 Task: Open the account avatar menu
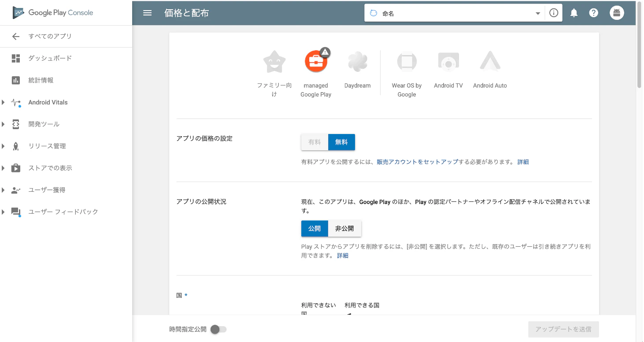tap(617, 13)
